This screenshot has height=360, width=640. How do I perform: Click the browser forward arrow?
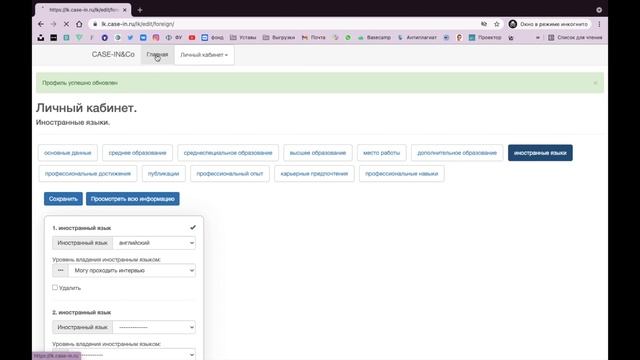tap(53, 24)
